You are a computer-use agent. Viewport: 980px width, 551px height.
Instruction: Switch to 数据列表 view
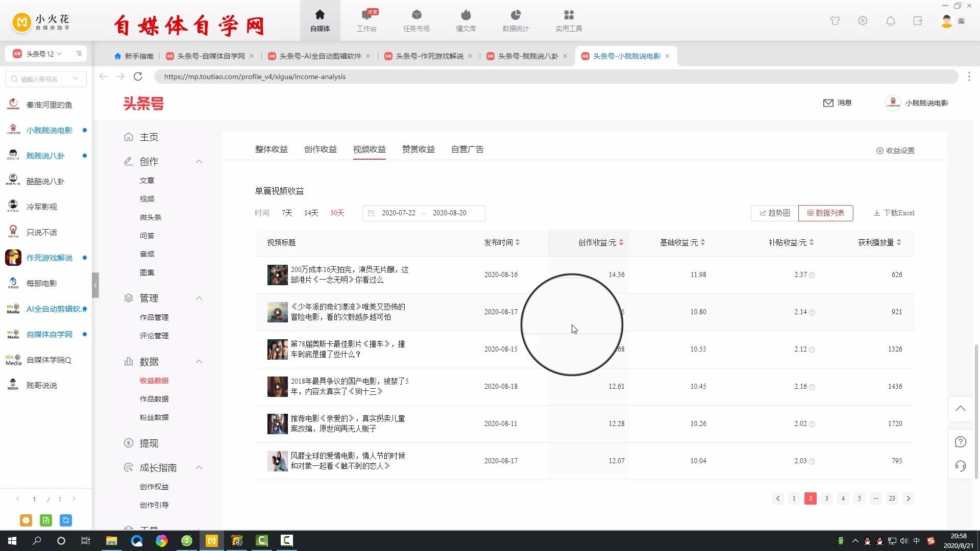(x=825, y=213)
